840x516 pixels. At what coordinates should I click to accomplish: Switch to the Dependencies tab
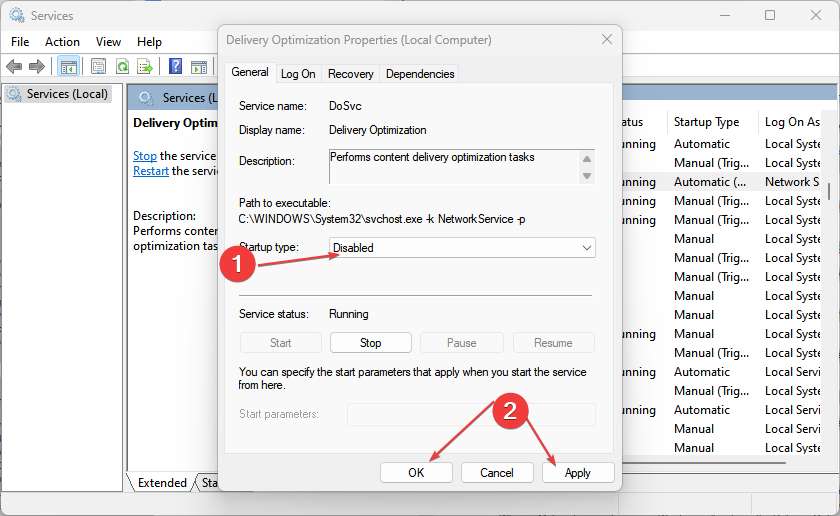click(420, 73)
